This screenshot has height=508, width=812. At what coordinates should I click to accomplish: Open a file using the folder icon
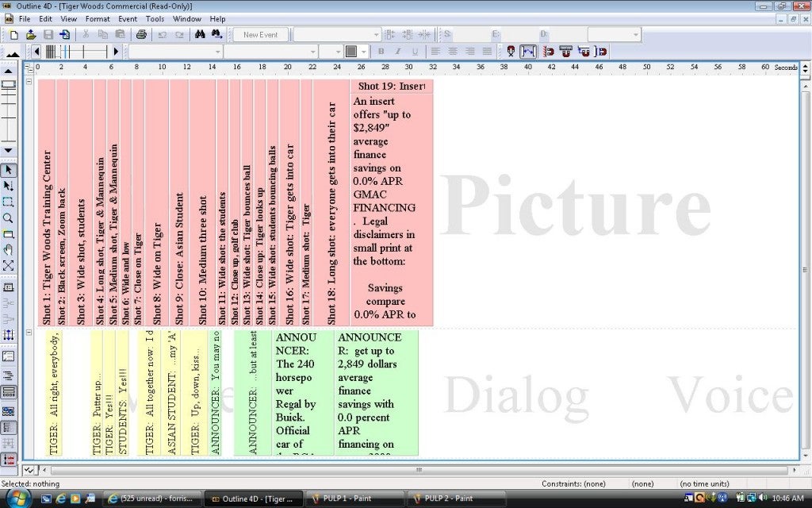[x=31, y=35]
